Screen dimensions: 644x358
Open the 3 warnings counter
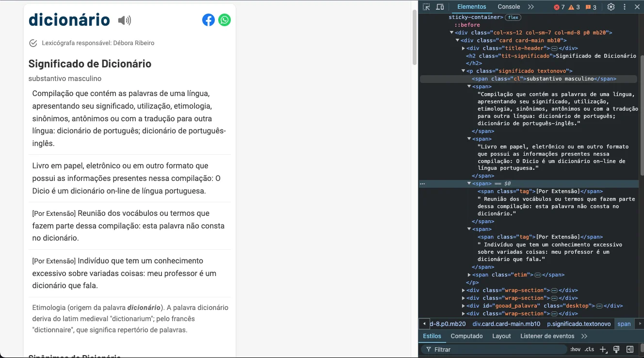pyautogui.click(x=574, y=7)
